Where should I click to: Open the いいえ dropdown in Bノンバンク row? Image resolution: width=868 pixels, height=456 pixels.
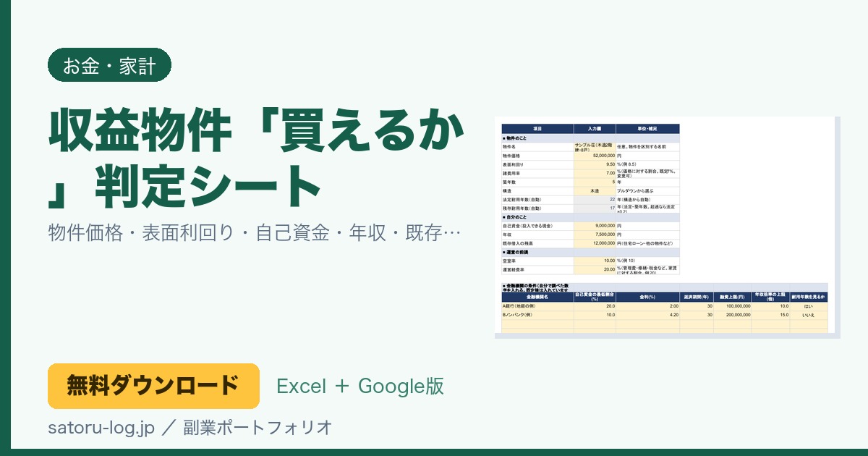[x=809, y=315]
